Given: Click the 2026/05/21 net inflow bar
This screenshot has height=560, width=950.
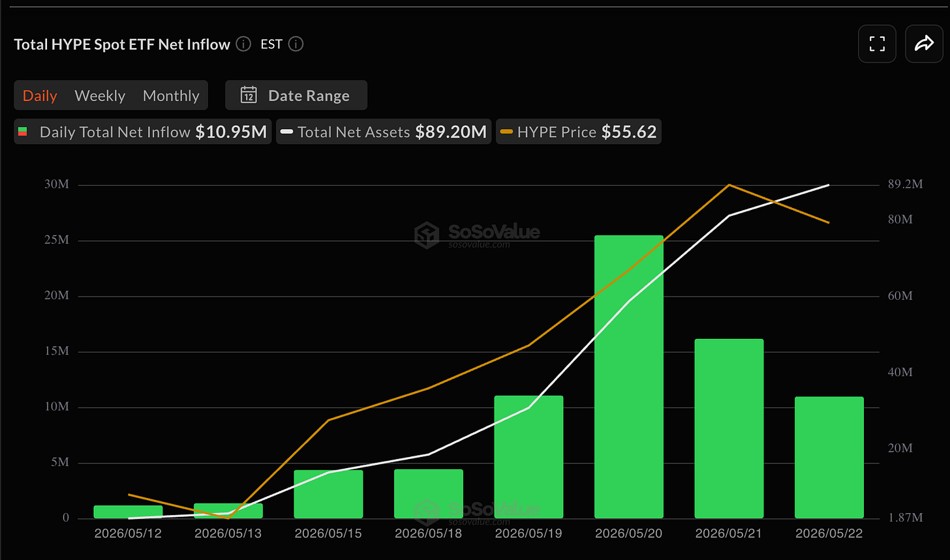Looking at the screenshot, I should coord(729,429).
